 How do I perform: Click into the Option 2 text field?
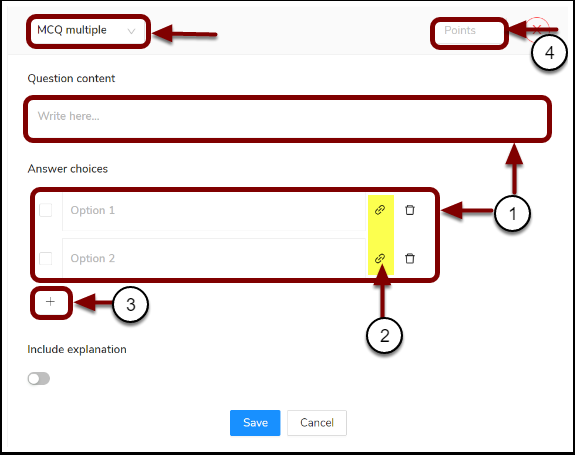(214, 257)
